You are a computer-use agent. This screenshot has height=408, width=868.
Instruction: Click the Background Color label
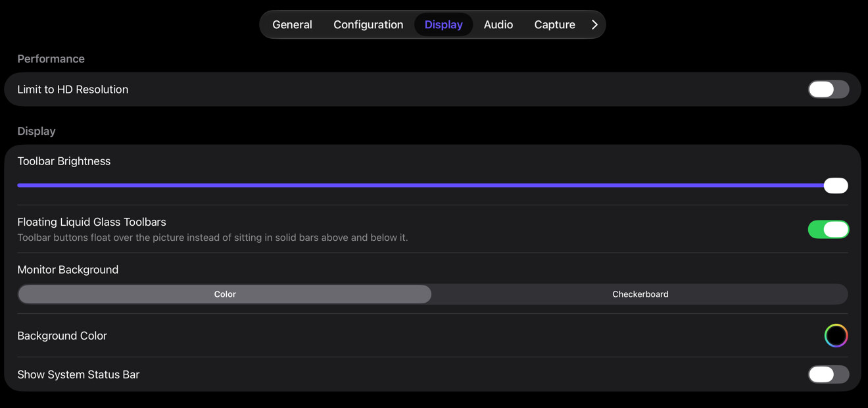tap(62, 336)
